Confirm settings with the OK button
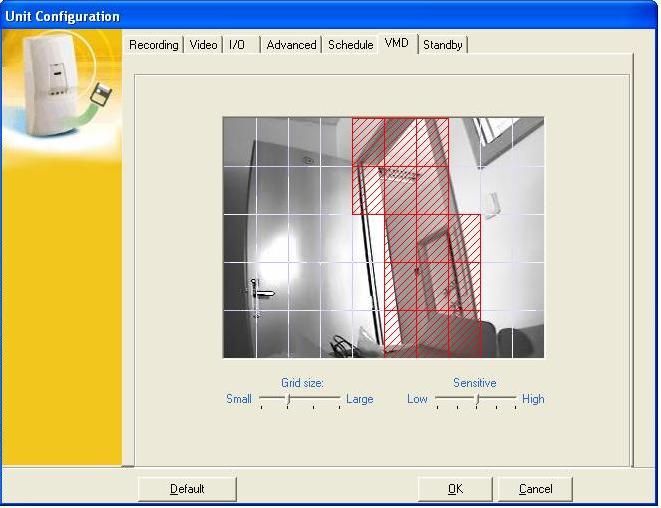This screenshot has width=661, height=508. (x=455, y=489)
